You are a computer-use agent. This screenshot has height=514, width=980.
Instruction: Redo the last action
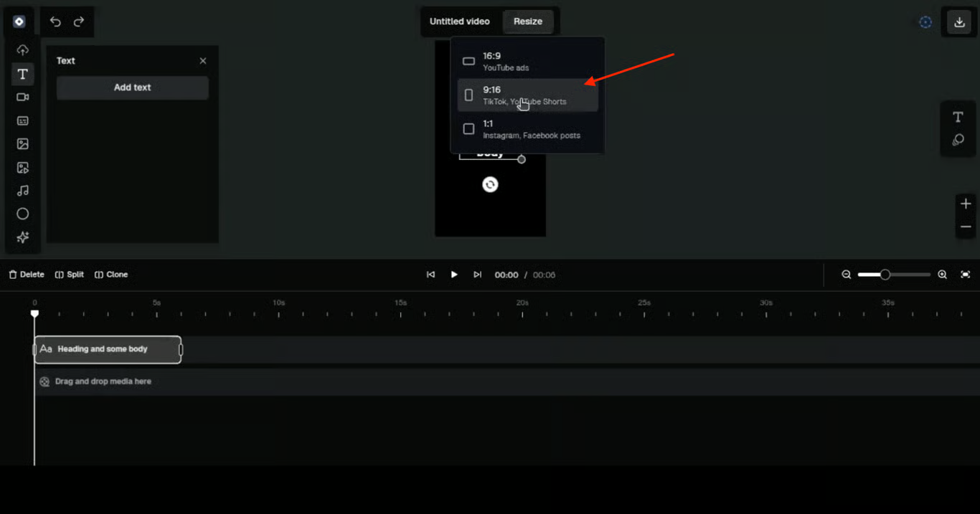pyautogui.click(x=79, y=22)
